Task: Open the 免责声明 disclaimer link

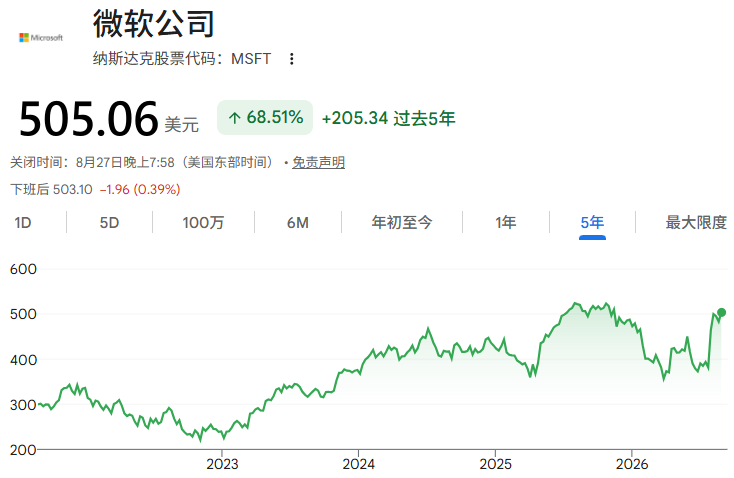Action: (x=318, y=162)
